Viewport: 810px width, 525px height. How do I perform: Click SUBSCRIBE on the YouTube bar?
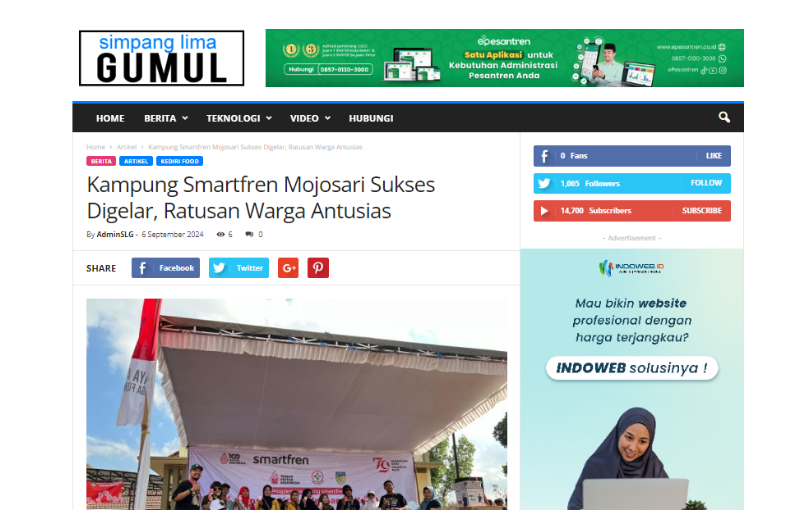pyautogui.click(x=702, y=211)
